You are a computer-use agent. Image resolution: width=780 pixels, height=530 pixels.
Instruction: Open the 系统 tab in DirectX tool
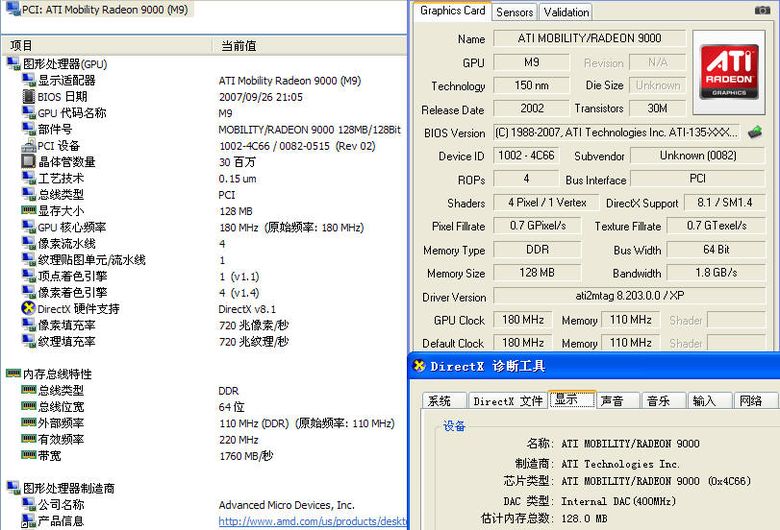click(x=444, y=401)
